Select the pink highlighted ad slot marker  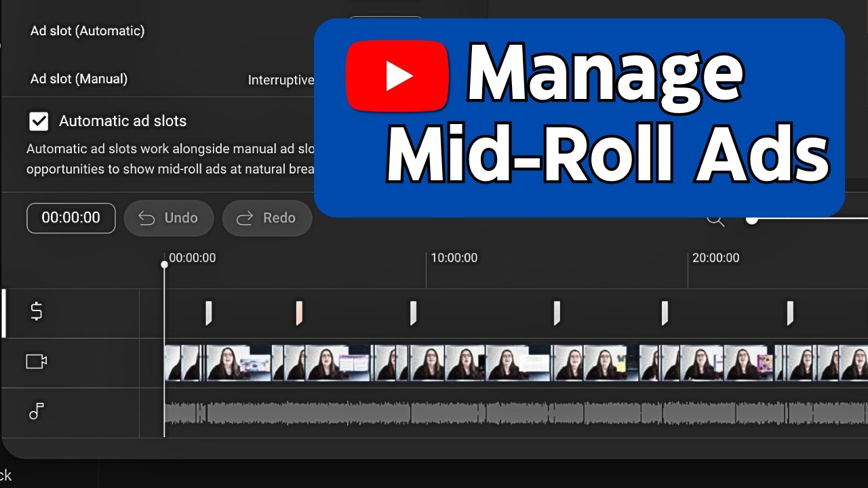click(299, 312)
